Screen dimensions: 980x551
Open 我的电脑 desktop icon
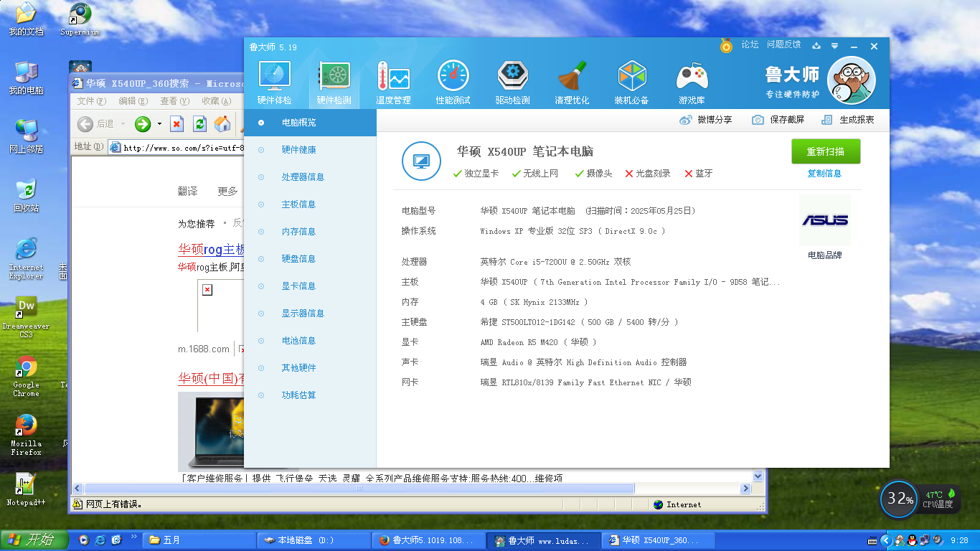pyautogui.click(x=26, y=78)
